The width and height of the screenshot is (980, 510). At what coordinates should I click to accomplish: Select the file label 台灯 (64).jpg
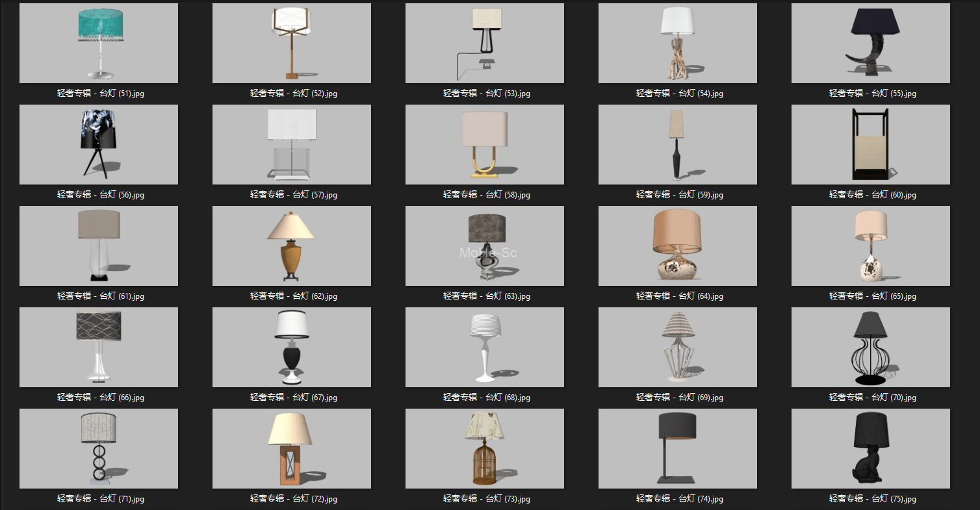(679, 296)
